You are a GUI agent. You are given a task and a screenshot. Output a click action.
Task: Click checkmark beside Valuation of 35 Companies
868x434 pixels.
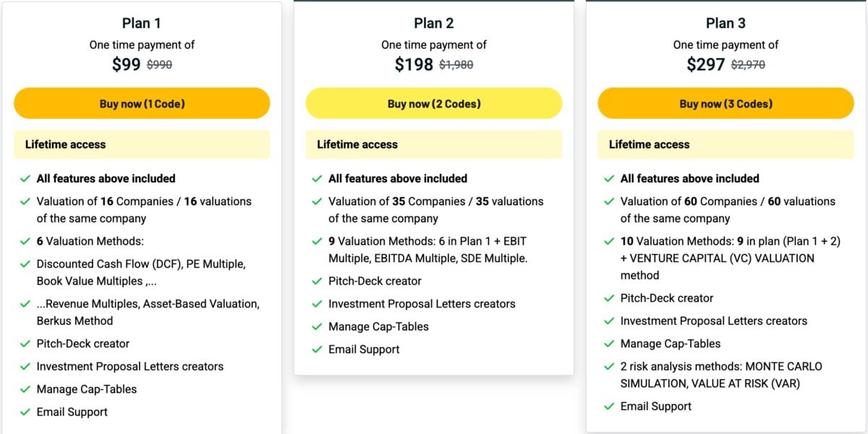[x=317, y=202]
